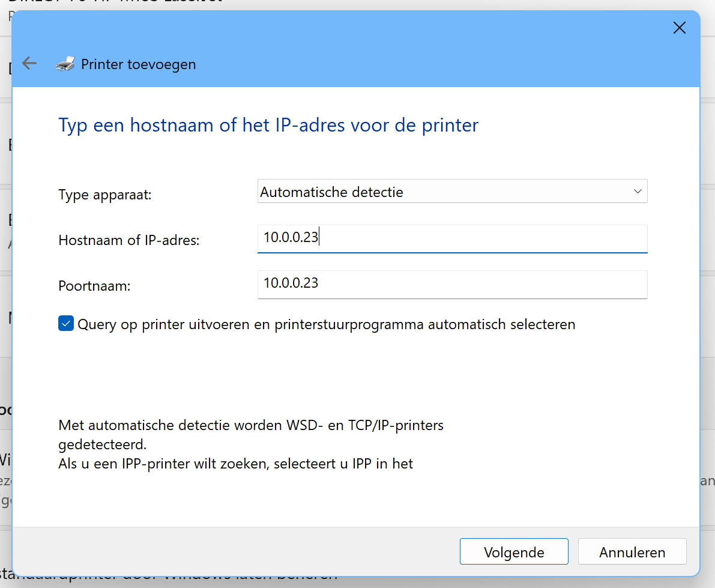Click the printer icon beside the title

(x=65, y=64)
